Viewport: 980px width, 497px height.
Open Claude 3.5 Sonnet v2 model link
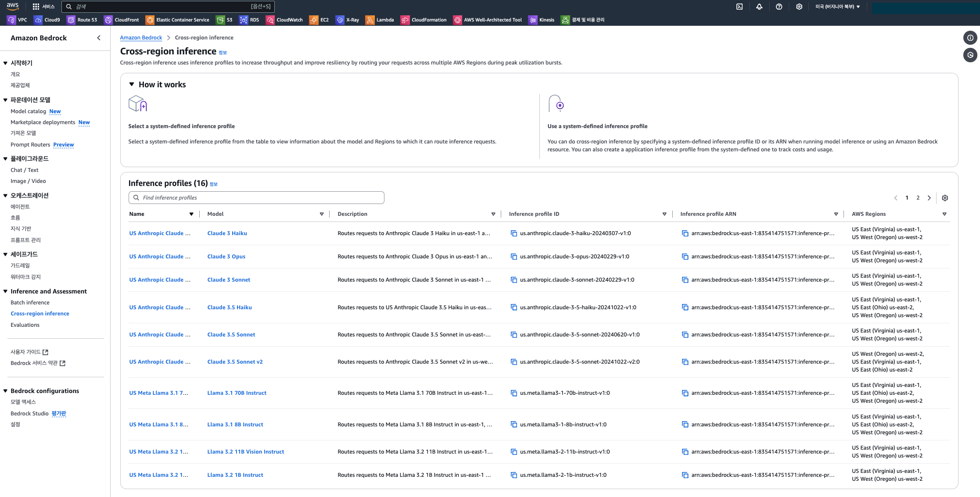click(x=235, y=362)
